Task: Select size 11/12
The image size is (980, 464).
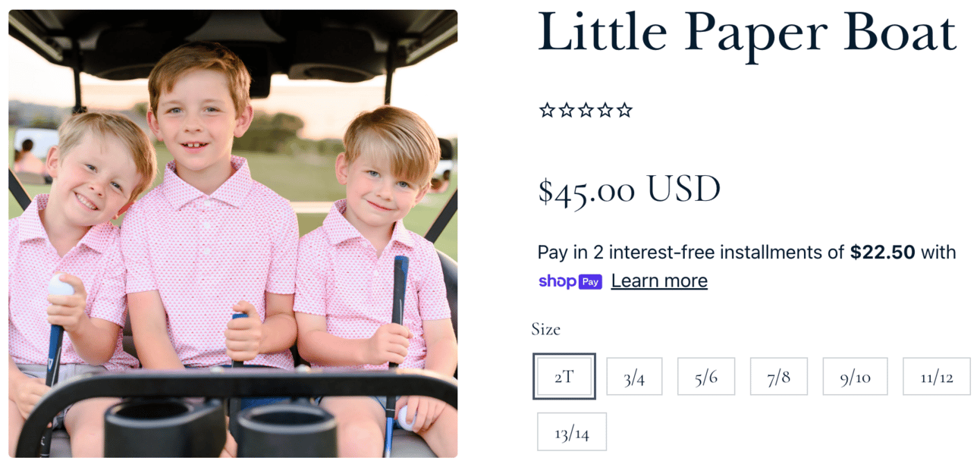Action: pos(937,377)
